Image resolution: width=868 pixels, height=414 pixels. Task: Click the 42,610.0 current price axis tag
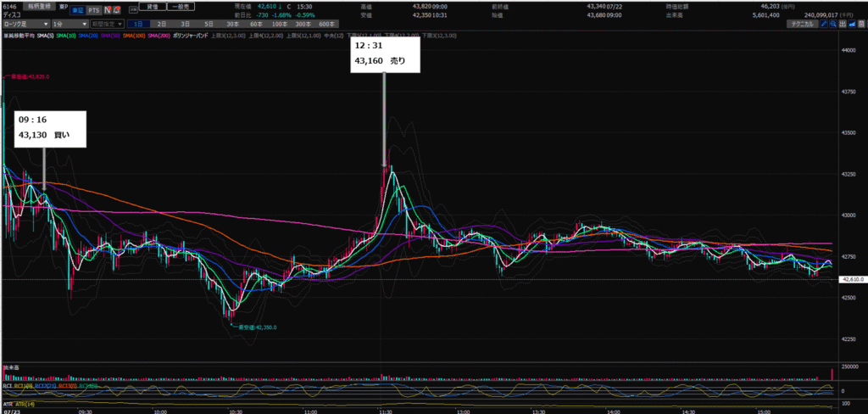point(853,280)
